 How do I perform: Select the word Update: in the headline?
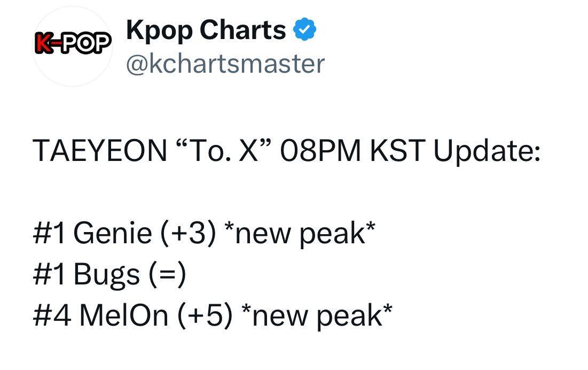[487, 152]
